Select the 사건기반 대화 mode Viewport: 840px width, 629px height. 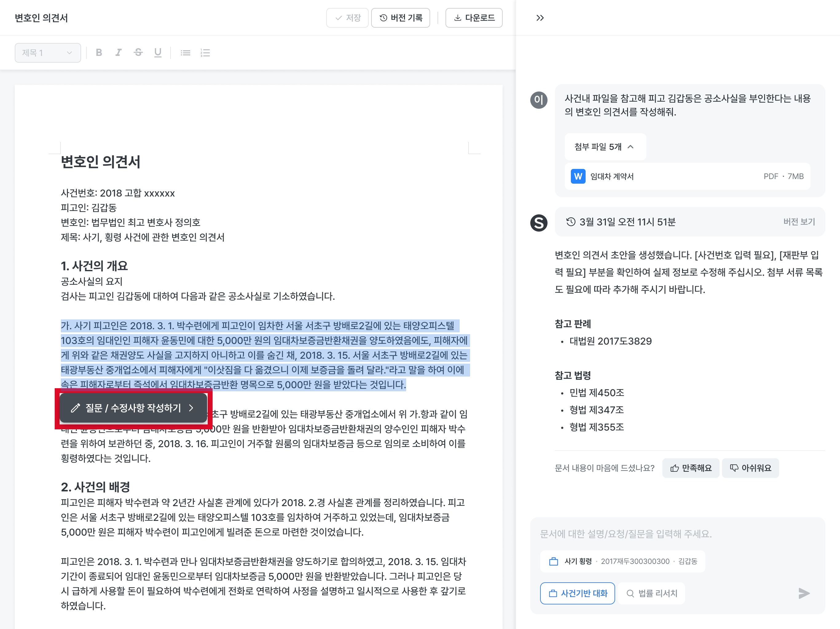(x=577, y=593)
